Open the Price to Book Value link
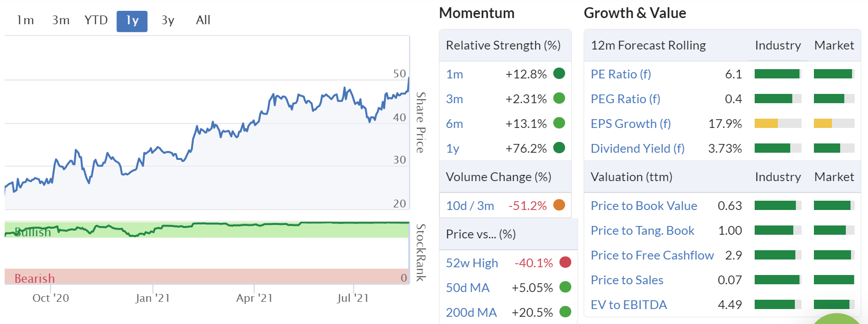The image size is (868, 324). pos(643,206)
